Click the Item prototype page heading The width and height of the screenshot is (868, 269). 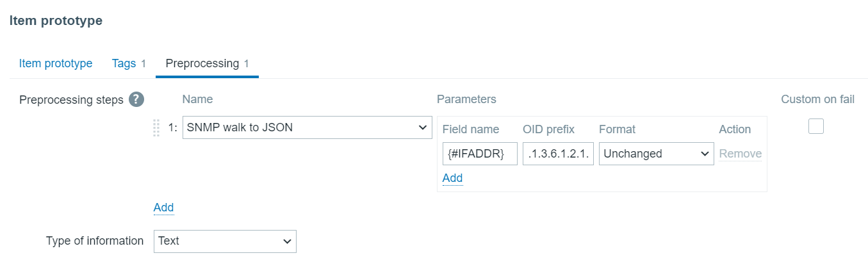56,20
